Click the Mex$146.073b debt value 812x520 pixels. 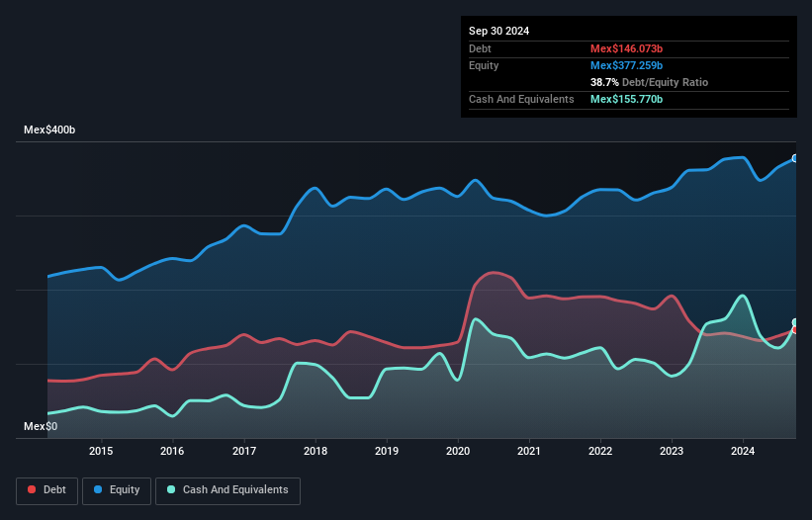click(x=627, y=48)
